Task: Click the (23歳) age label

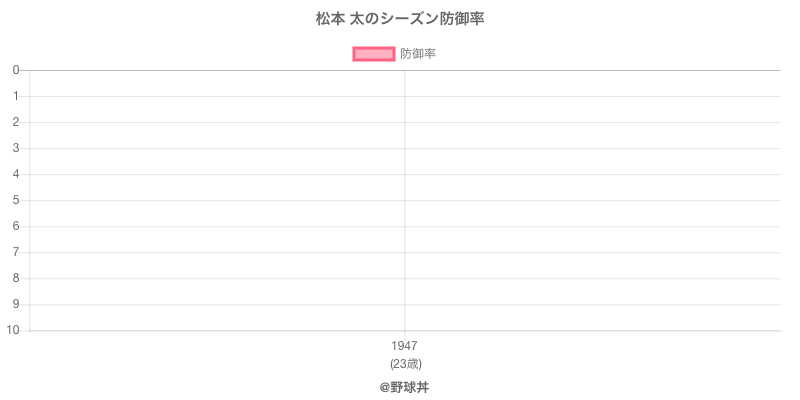Action: pos(404,363)
